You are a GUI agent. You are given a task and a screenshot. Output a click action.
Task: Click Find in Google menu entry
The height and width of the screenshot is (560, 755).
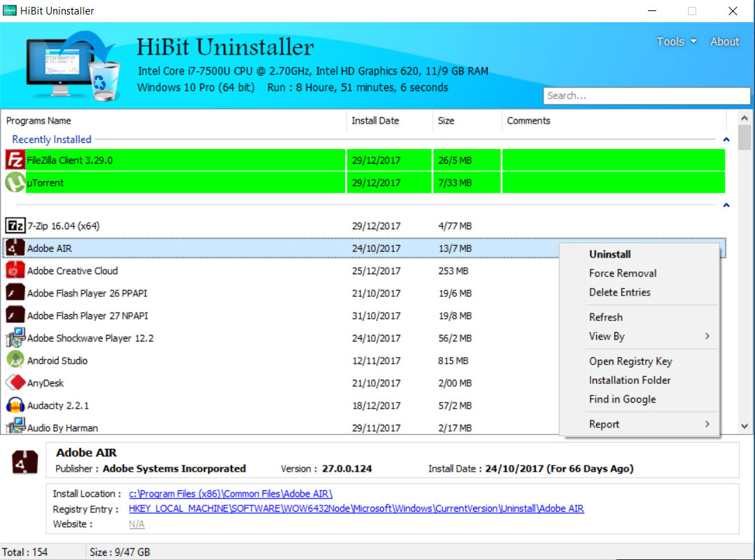tap(622, 399)
